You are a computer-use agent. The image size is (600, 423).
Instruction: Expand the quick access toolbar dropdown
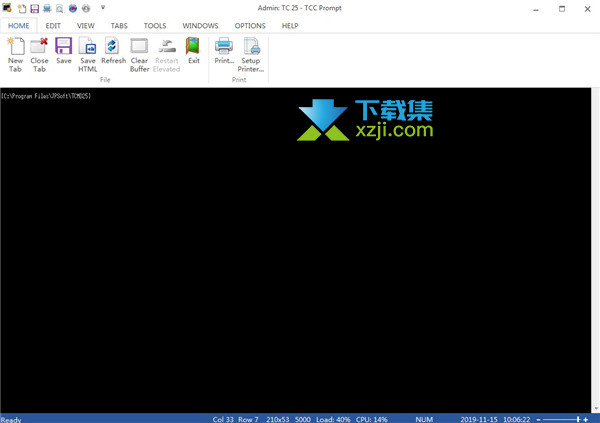103,8
